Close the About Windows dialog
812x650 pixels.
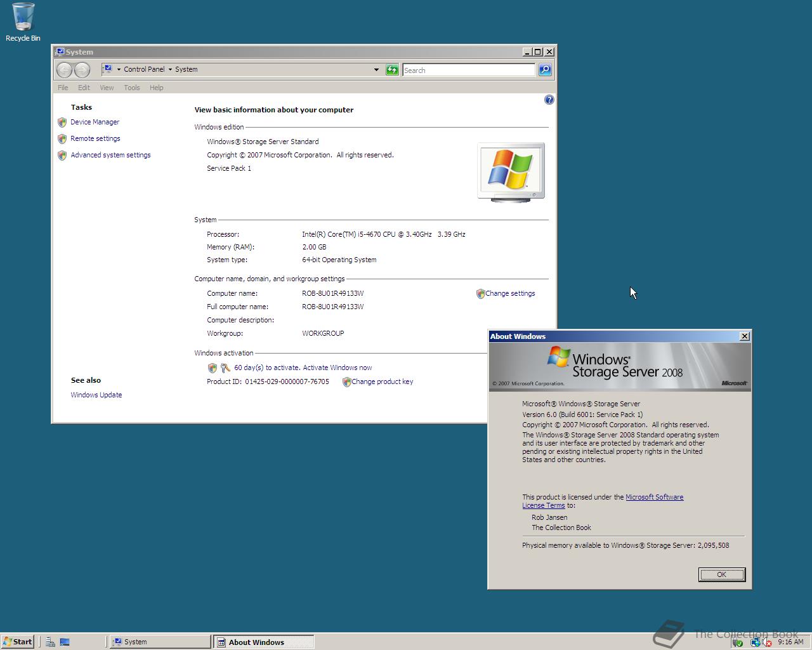[745, 336]
